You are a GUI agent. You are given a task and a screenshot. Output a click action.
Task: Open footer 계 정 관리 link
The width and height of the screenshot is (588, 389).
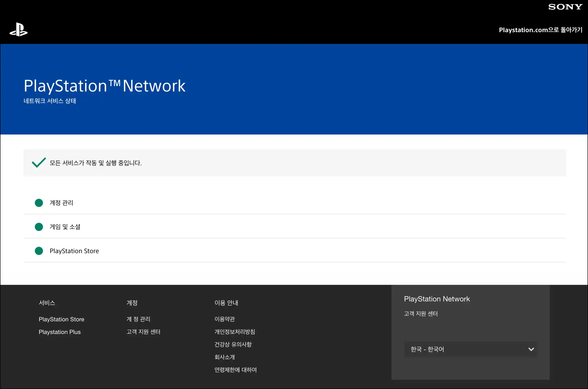(x=138, y=319)
